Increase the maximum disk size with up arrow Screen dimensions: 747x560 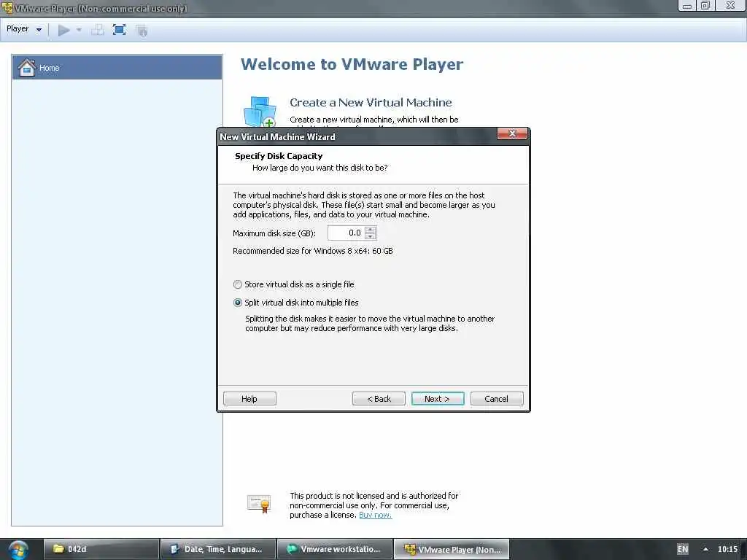(371, 230)
